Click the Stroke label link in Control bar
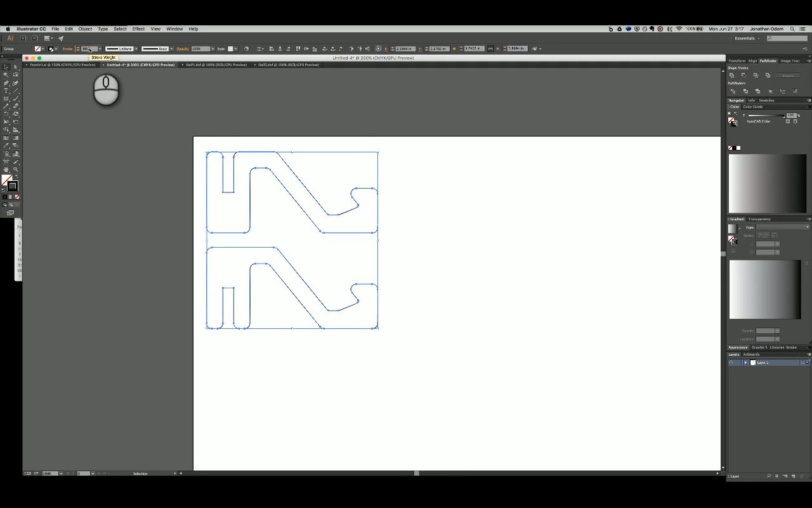 tap(67, 49)
